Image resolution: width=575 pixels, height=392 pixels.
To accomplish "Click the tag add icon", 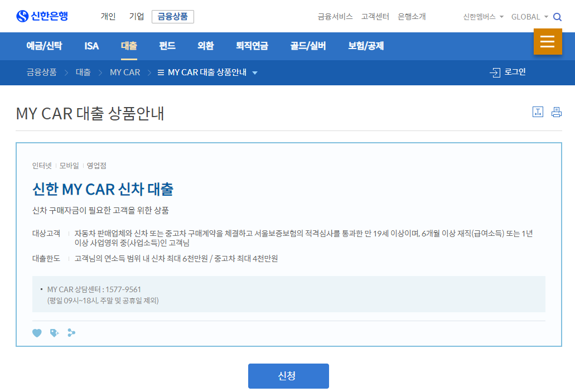I will pos(54,332).
